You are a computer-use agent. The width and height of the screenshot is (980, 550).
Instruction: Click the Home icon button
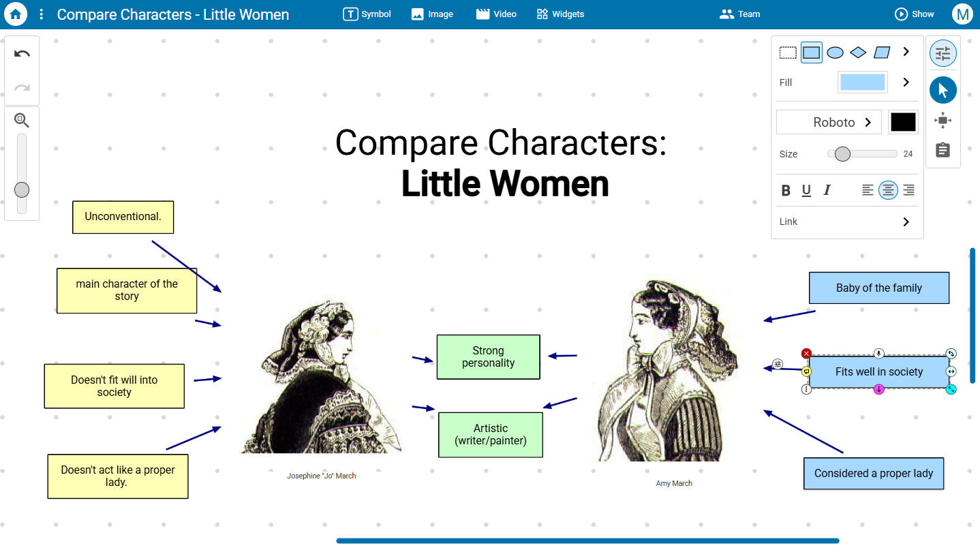(x=15, y=14)
